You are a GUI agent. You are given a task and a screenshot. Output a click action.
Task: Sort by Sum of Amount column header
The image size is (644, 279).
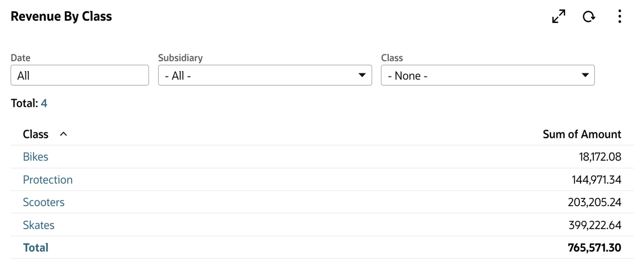(x=582, y=134)
